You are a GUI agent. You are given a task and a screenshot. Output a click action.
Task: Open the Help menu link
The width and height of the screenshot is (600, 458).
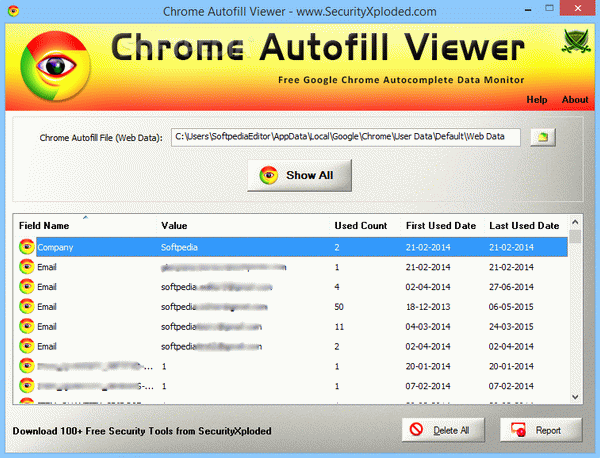536,99
